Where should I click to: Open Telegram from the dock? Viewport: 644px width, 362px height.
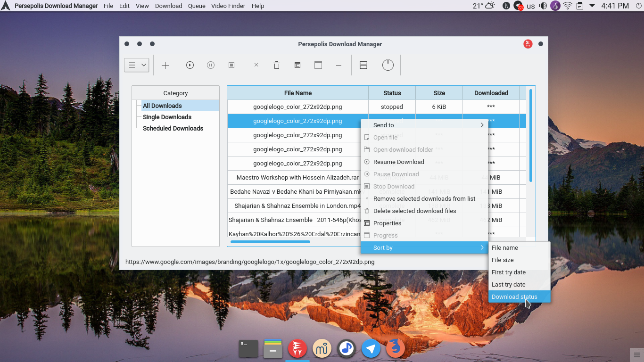pyautogui.click(x=371, y=348)
